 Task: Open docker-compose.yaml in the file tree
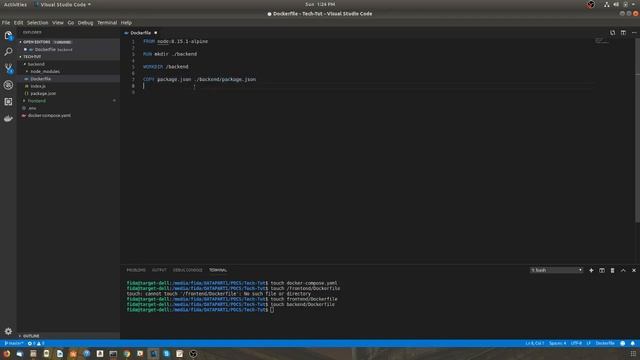coord(49,116)
